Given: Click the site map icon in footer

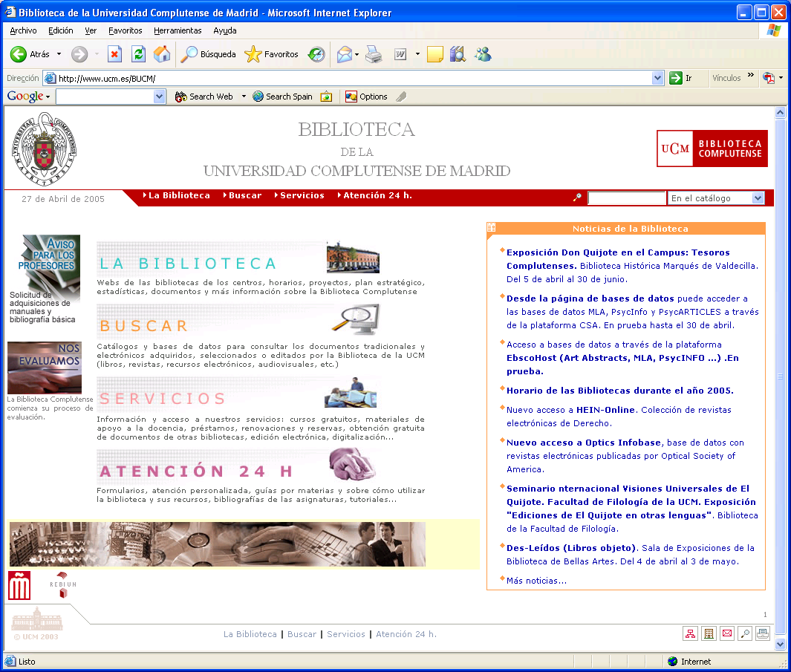Looking at the screenshot, I should pyautogui.click(x=690, y=633).
